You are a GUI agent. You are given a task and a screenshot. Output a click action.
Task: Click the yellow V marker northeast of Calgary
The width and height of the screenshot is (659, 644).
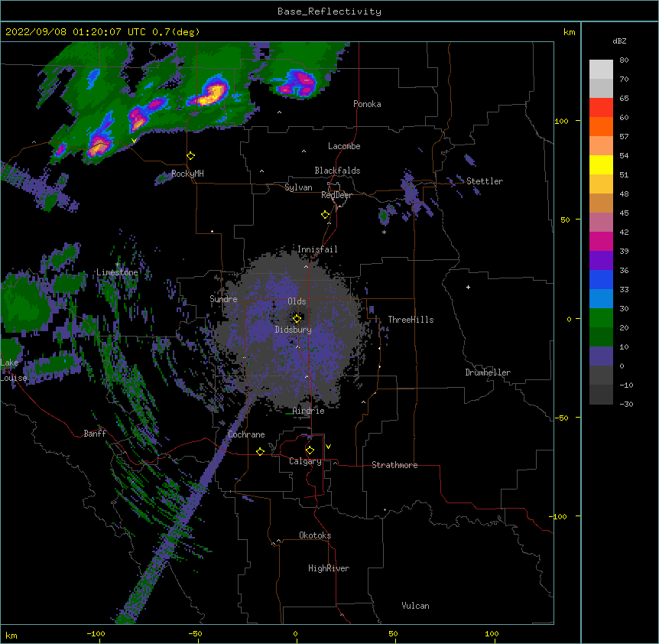pos(328,447)
